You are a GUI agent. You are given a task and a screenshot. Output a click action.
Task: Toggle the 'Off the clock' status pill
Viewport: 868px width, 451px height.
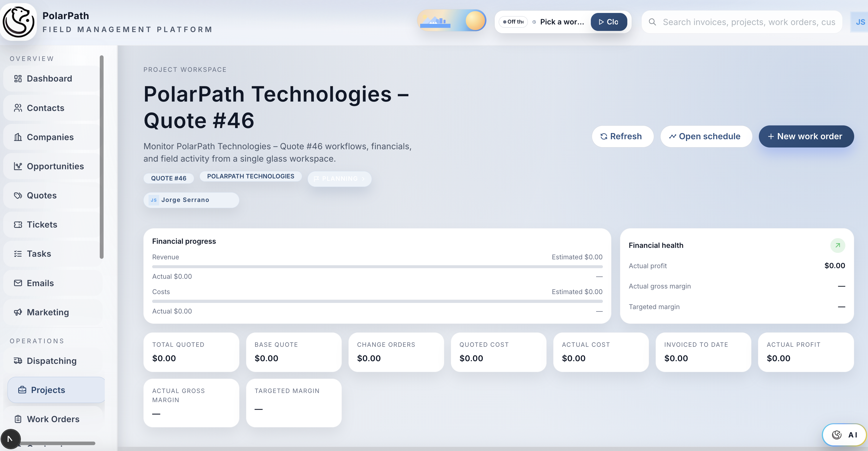click(x=513, y=21)
